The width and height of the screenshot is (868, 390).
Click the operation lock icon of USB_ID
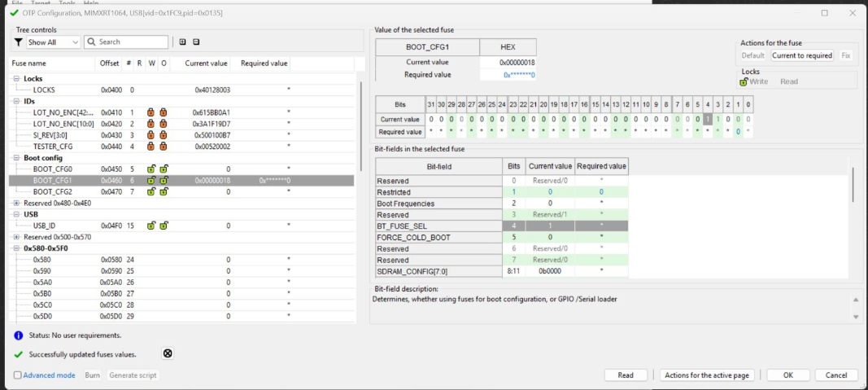pyautogui.click(x=164, y=226)
